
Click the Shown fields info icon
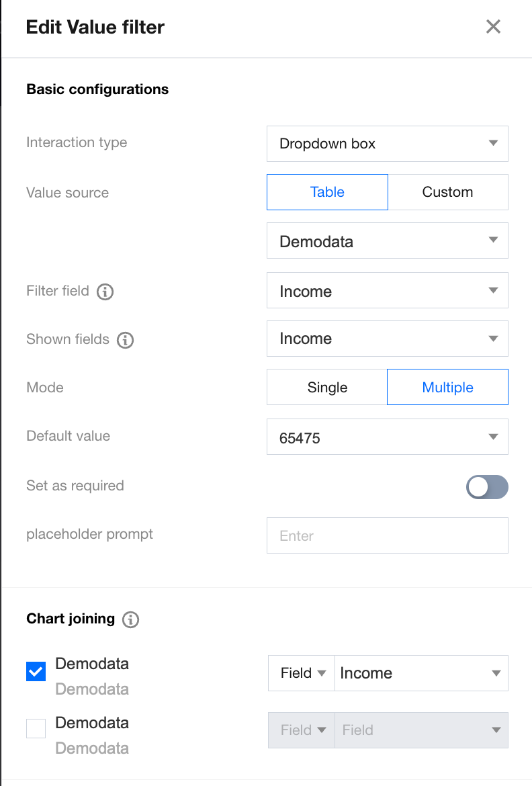click(125, 340)
